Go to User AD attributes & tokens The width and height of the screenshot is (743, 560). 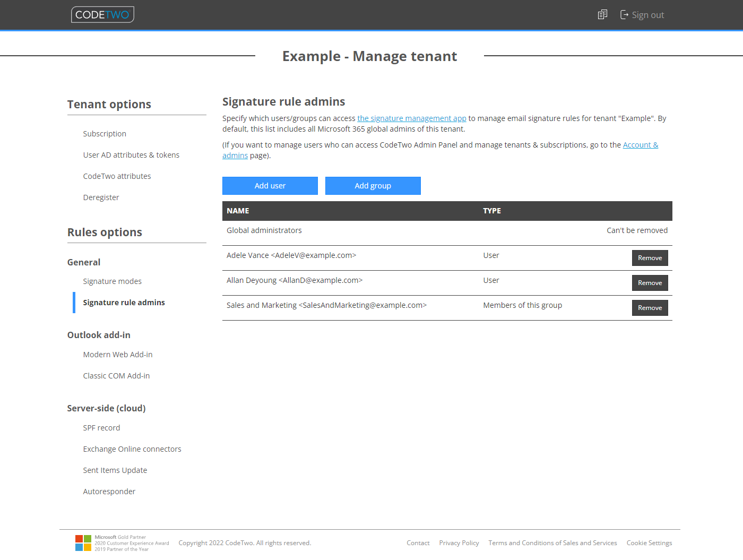(x=131, y=155)
